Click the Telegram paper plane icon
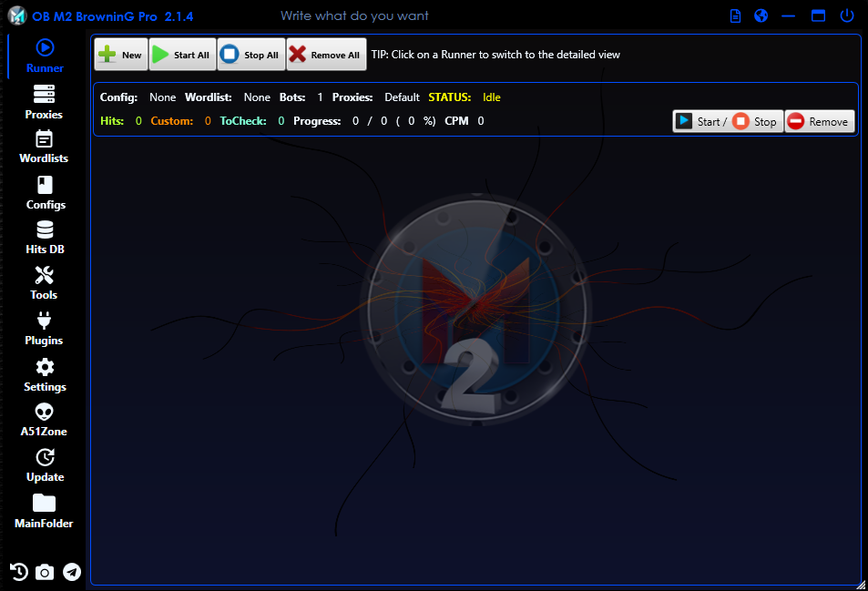868x591 pixels. 71,572
